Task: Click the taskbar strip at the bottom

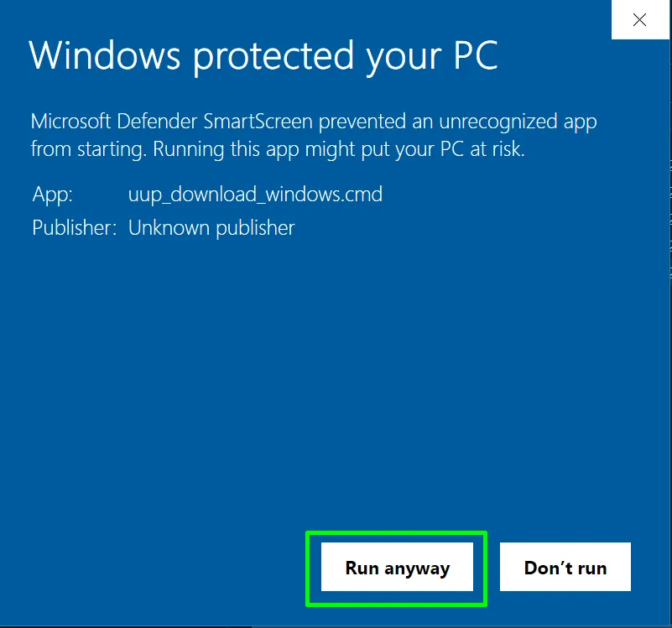Action: pyautogui.click(x=336, y=625)
